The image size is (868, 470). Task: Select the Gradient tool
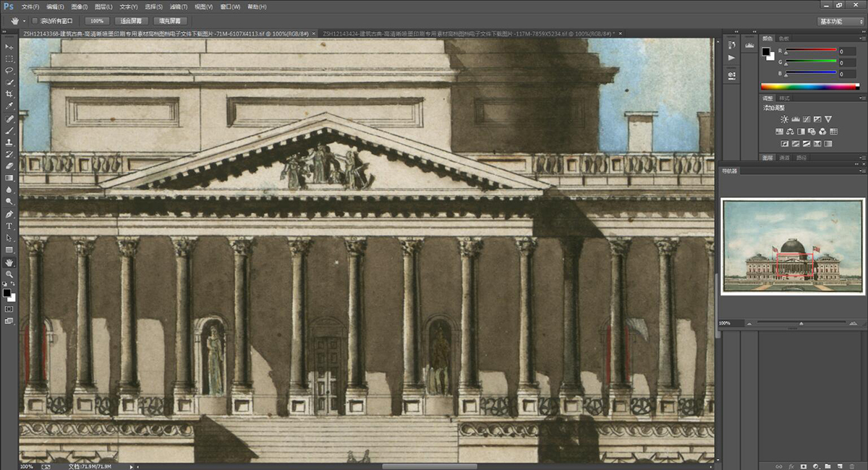click(x=9, y=178)
